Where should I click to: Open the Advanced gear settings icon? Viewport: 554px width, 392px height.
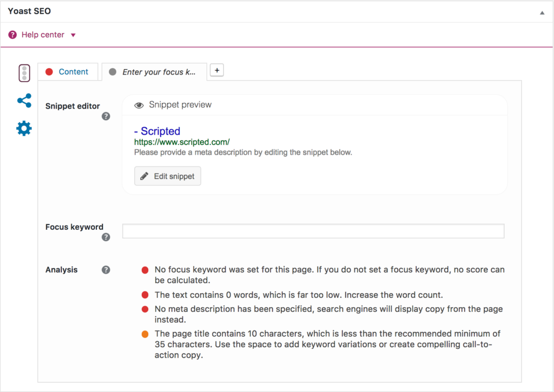[24, 128]
